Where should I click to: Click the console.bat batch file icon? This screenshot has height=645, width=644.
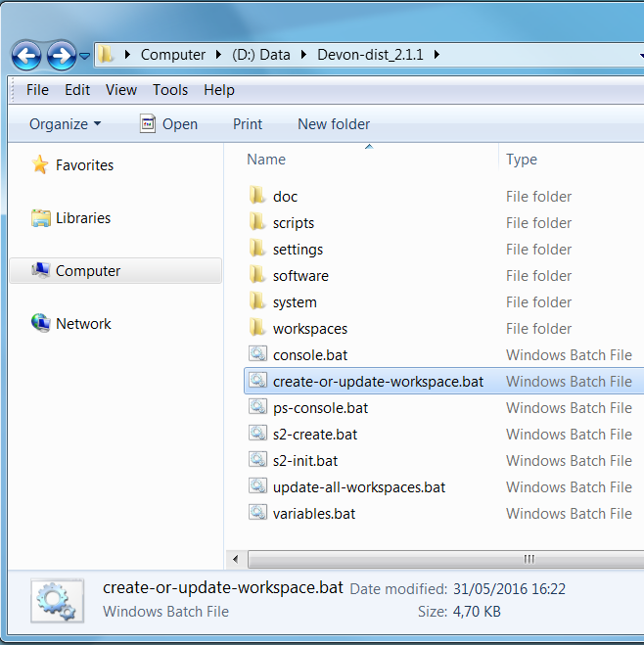[x=257, y=353]
